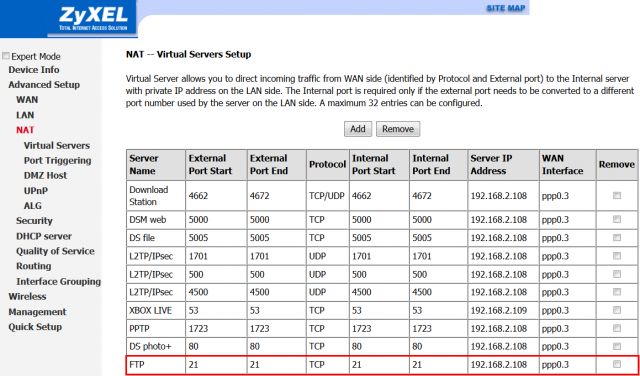The height and width of the screenshot is (376, 640).
Task: Open Quality of Service settings
Action: [55, 251]
